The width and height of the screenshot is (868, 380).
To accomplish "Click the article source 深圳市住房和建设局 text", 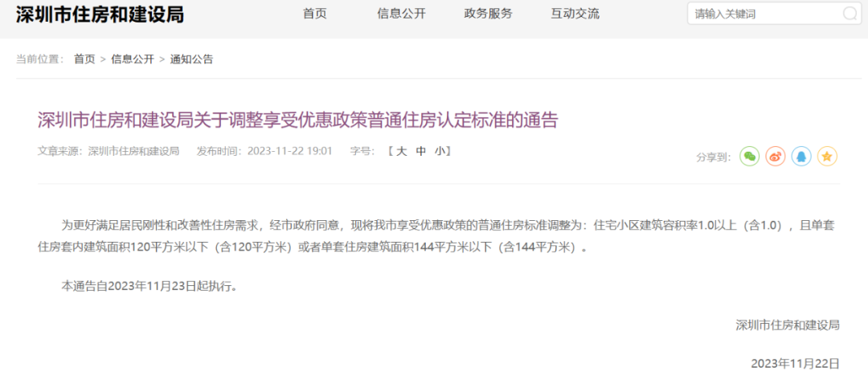I will pos(133,151).
